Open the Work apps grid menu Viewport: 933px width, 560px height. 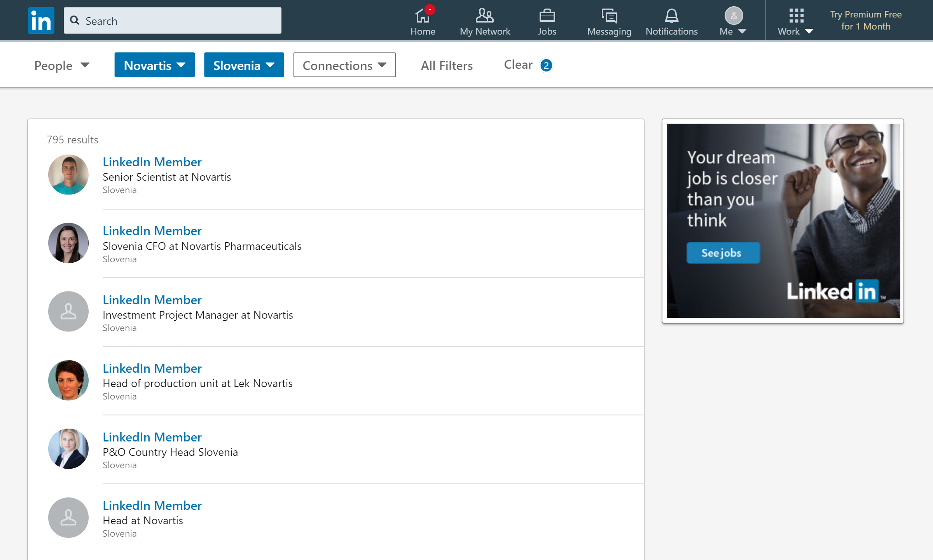796,21
